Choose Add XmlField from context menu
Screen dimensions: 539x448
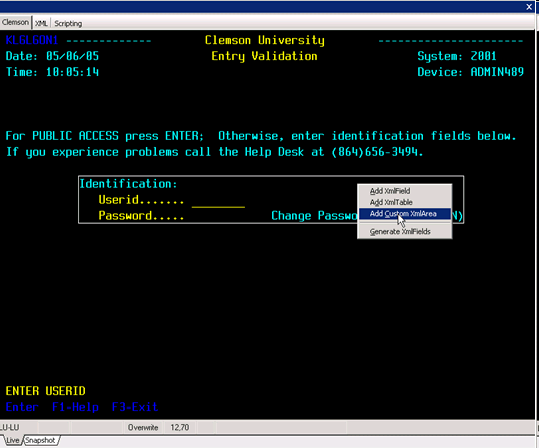click(405, 191)
